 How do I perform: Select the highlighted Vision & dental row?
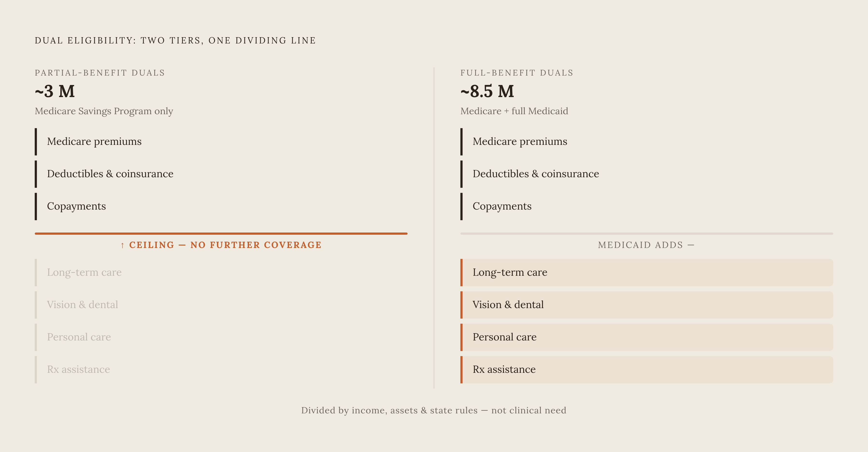pyautogui.click(x=647, y=305)
